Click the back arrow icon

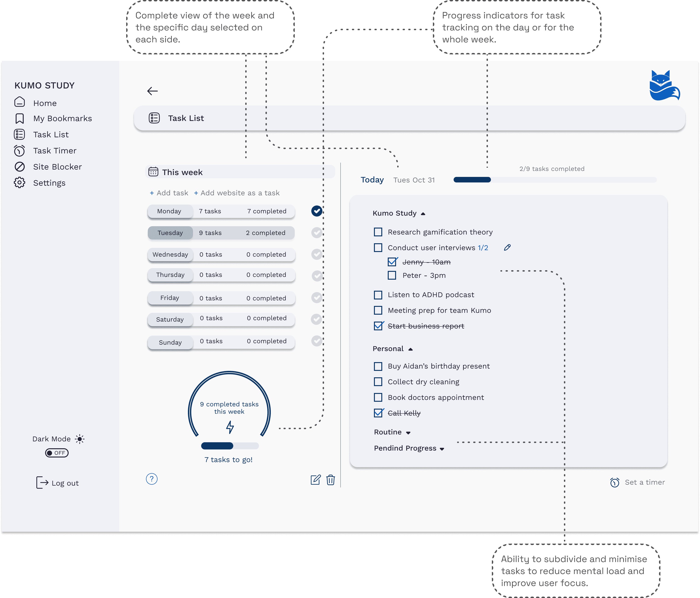tap(152, 91)
